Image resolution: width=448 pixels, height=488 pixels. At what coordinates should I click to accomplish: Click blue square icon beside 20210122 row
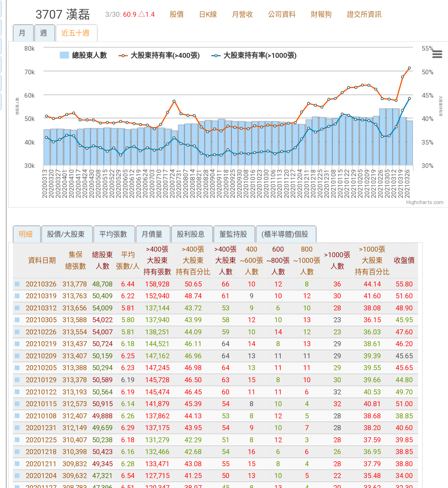pos(17,392)
